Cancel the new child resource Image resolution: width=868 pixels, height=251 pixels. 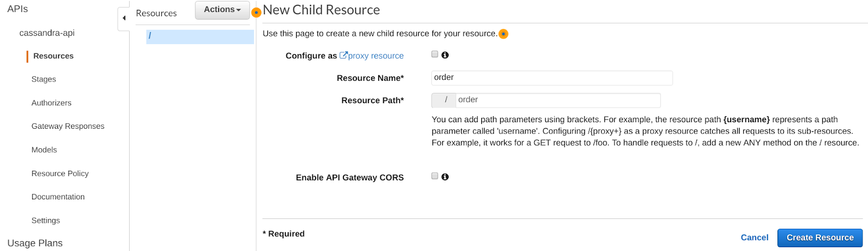tap(754, 237)
